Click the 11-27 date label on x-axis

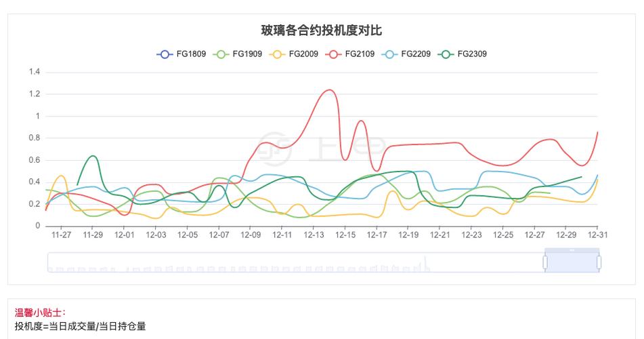point(62,235)
